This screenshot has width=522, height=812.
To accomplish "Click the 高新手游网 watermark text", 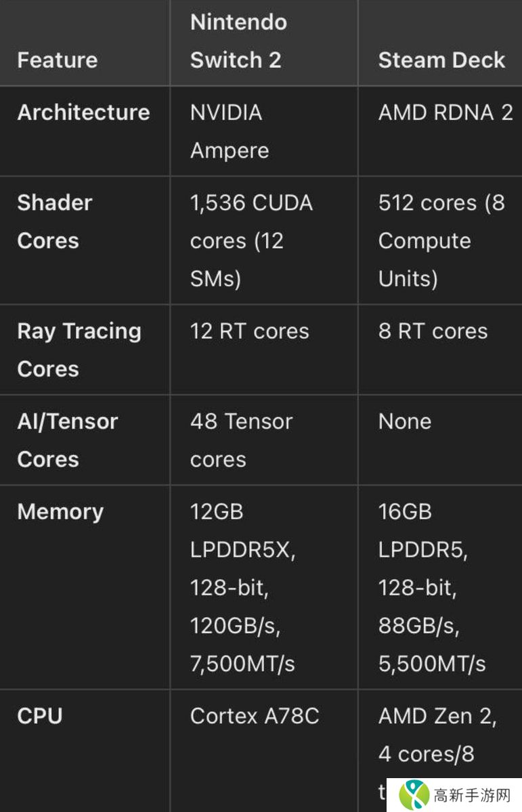I will click(x=471, y=793).
